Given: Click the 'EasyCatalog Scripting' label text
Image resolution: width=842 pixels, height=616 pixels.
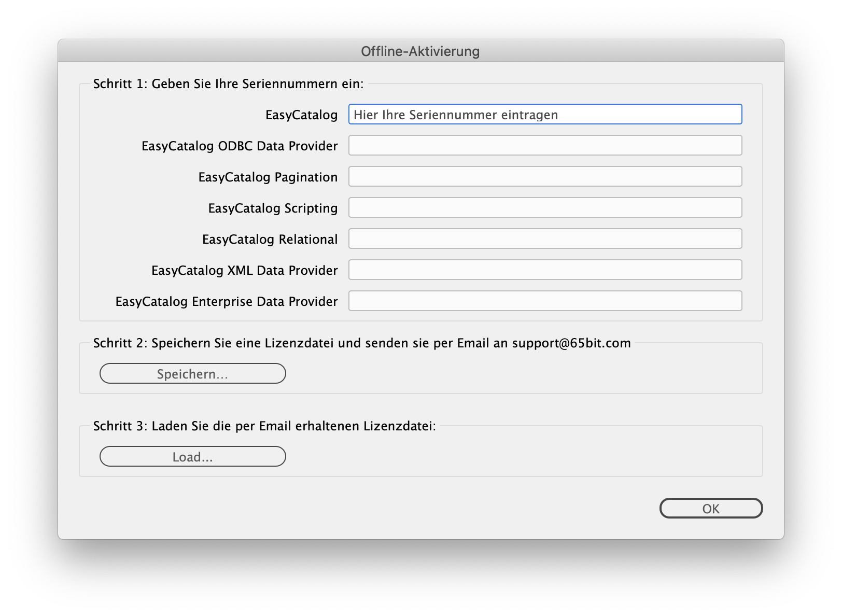Looking at the screenshot, I should [x=273, y=208].
